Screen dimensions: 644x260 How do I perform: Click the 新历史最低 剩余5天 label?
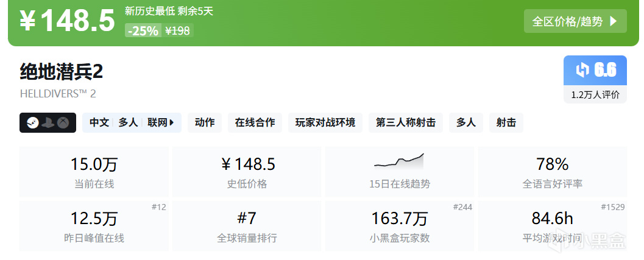click(169, 11)
